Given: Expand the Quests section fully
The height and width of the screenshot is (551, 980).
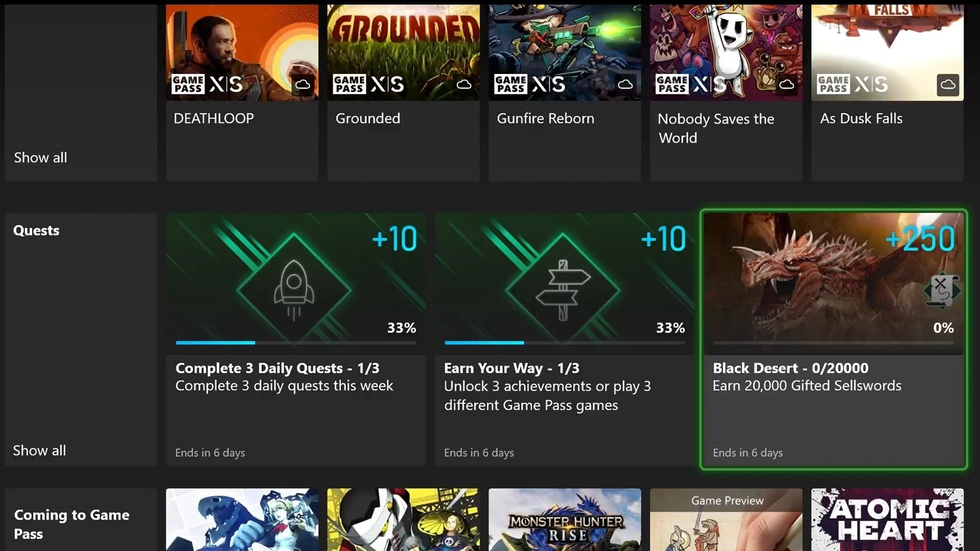Looking at the screenshot, I should 39,449.
